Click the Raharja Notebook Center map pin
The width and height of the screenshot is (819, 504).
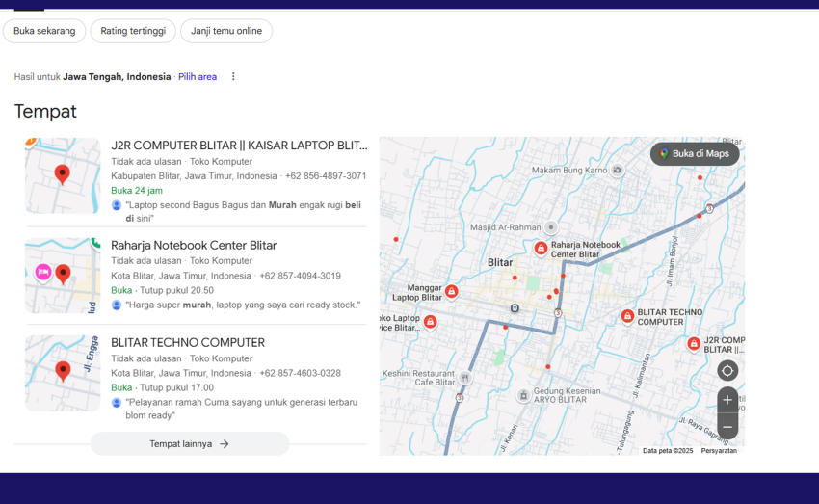[x=541, y=248]
